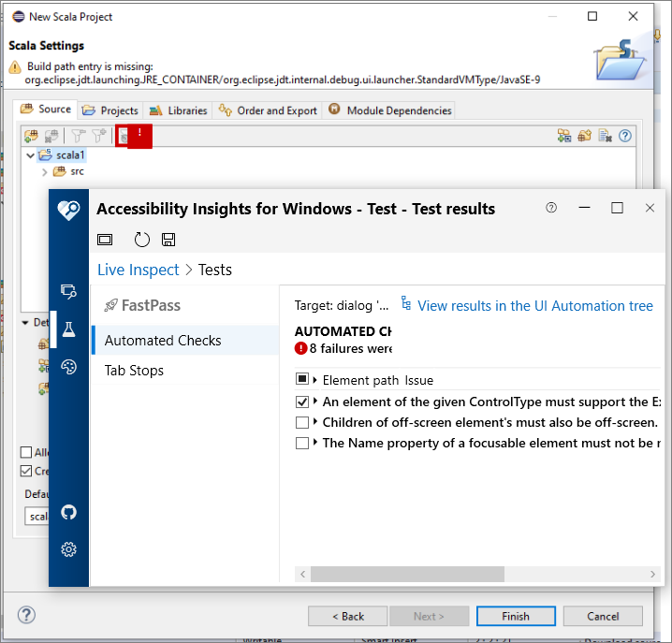Click the 'Tests' breadcrumb text
The width and height of the screenshot is (672, 643).
(x=214, y=270)
